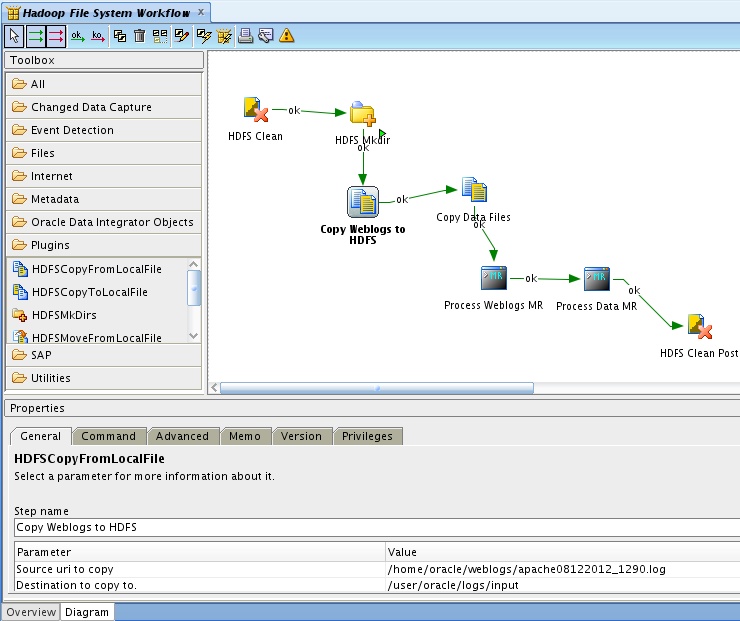
Task: Expand the Internet toolbox category
Action: (104, 176)
